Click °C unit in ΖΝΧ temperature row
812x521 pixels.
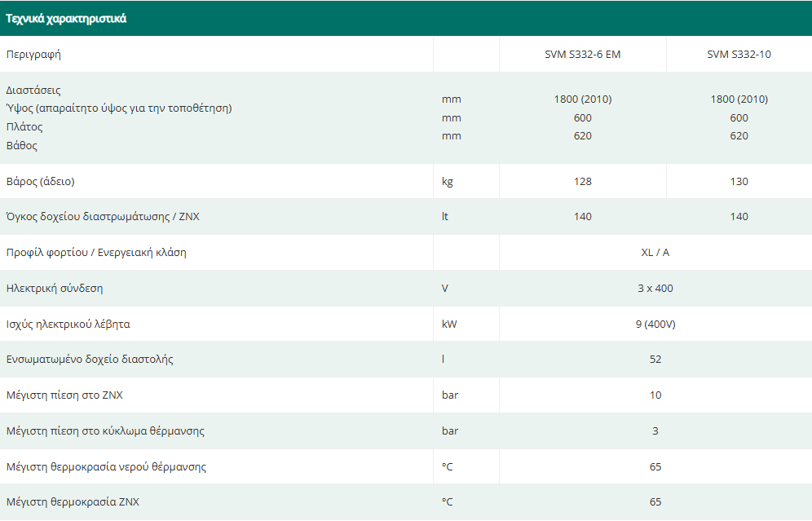(447, 501)
